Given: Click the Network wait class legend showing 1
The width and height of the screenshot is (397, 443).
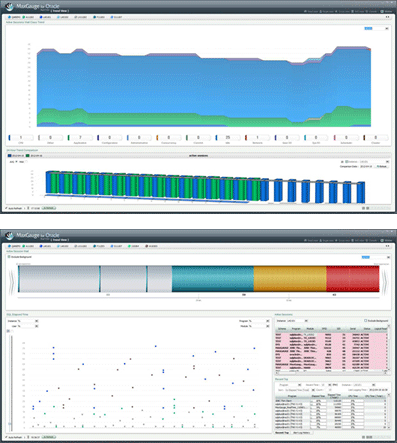Looking at the screenshot, I should pyautogui.click(x=257, y=138).
